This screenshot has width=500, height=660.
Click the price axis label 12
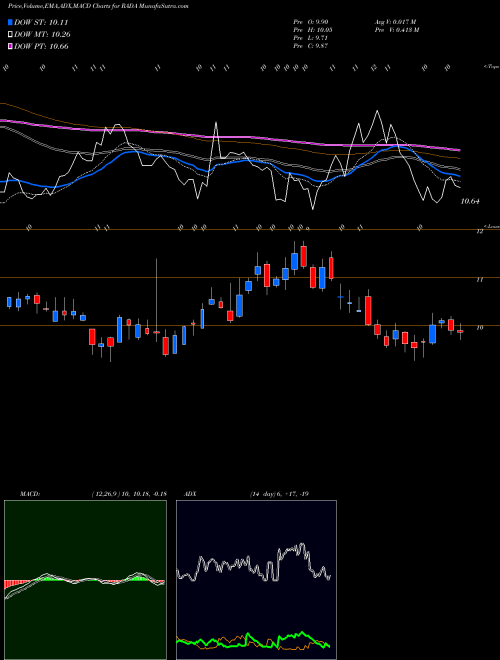479,232
